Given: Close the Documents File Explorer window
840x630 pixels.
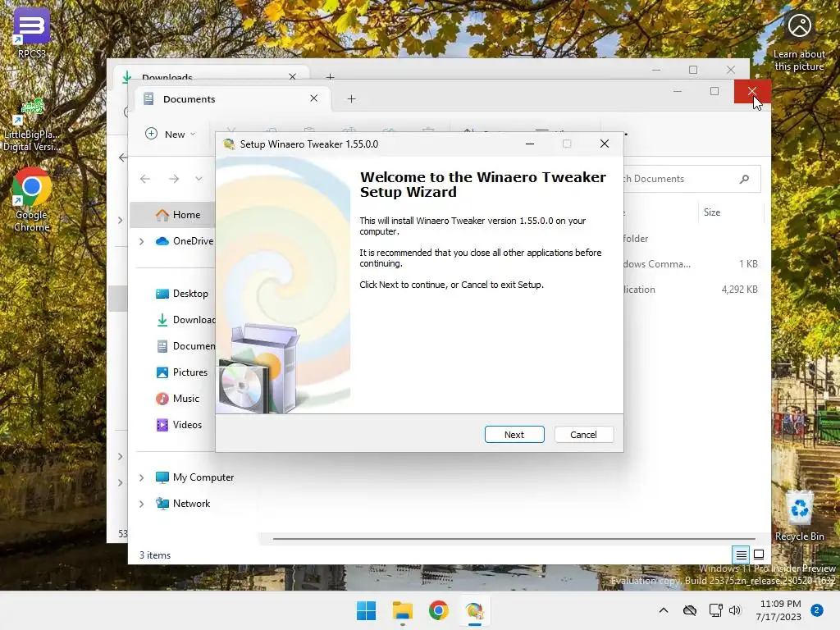Looking at the screenshot, I should tap(752, 91).
